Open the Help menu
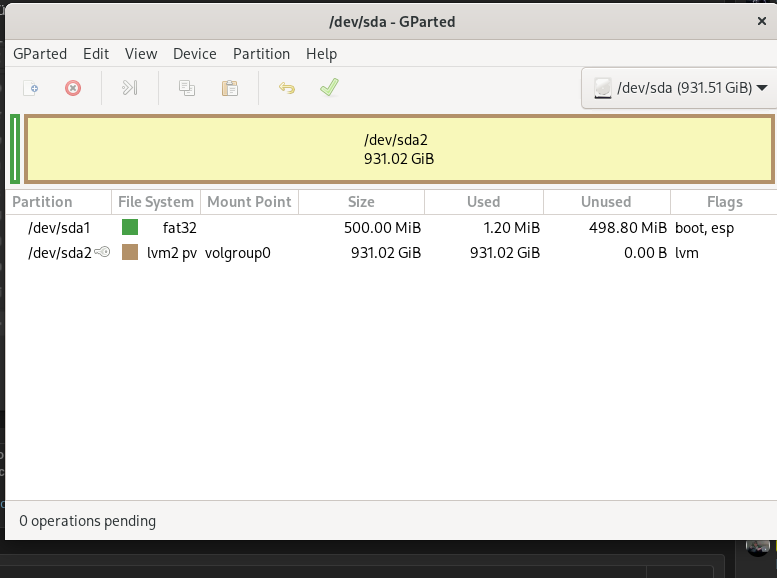Viewport: 777px width, 578px height. click(x=321, y=54)
